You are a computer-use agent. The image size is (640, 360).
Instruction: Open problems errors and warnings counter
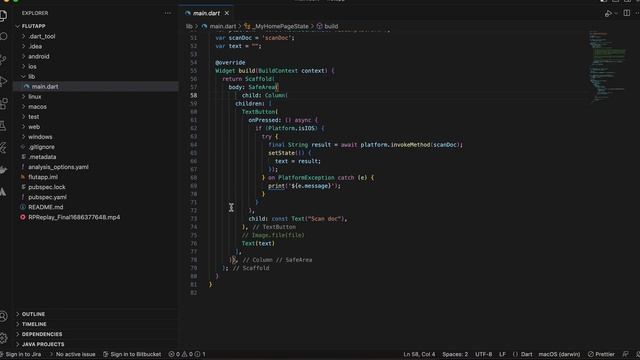coord(187,354)
